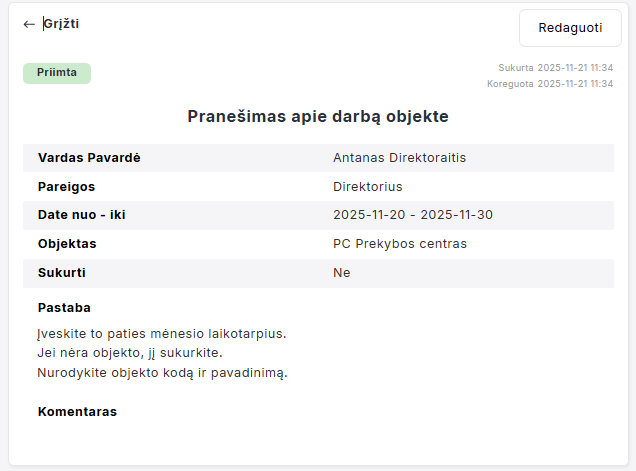Click the date range 2025-11-20 - 2025-11-30
The image size is (636, 471).
412,215
